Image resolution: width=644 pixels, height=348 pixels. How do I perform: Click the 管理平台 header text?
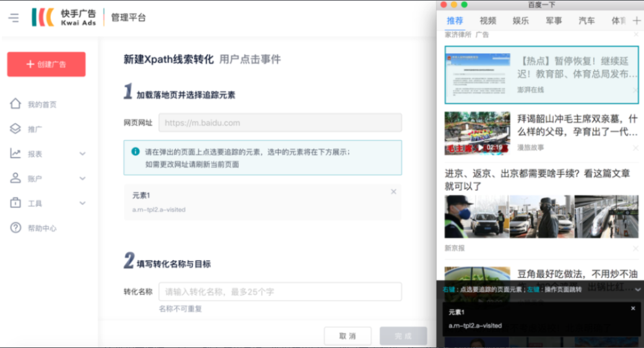[x=129, y=18]
